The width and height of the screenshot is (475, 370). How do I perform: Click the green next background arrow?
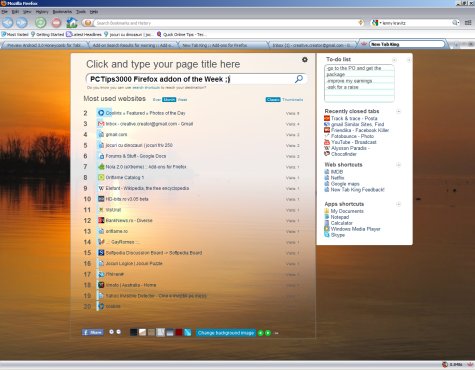tap(268, 333)
